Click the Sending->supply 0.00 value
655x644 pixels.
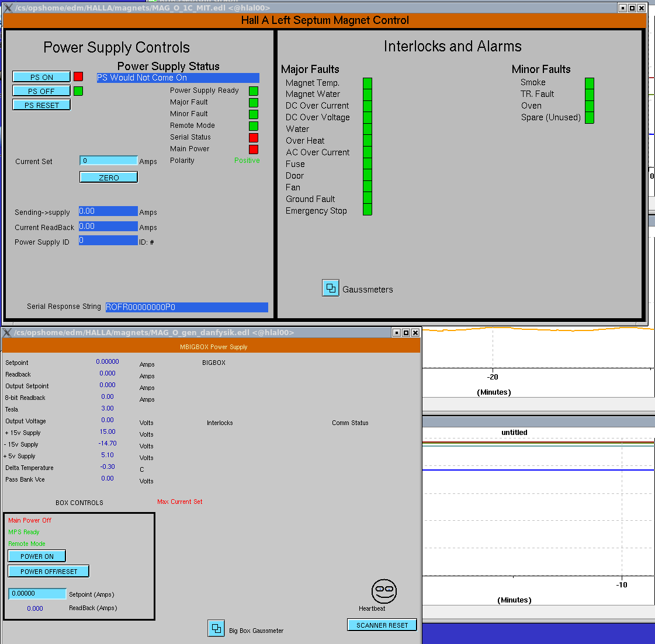(x=108, y=211)
